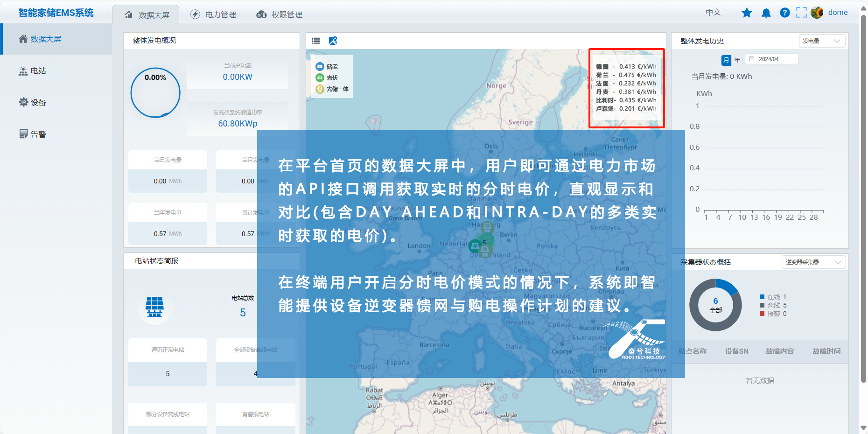This screenshot has width=868, height=434.
Task: Open notifications via the bell icon
Action: tap(766, 13)
